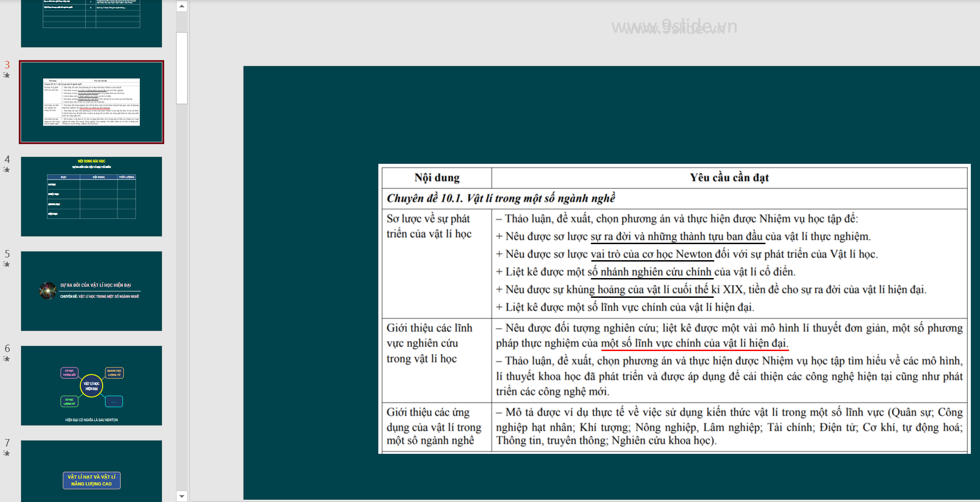Screen dimensions: 980x502
Task: Click the animation star beside slide 7
Action: click(6, 453)
